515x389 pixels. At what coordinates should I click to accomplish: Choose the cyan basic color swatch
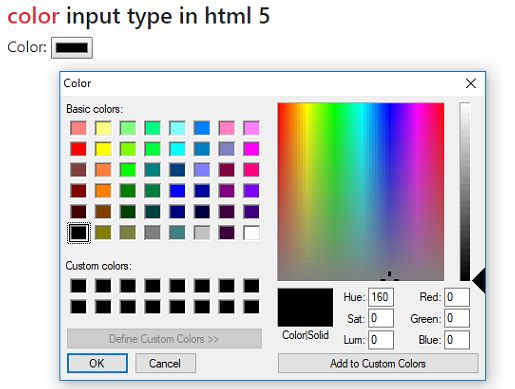tap(177, 149)
